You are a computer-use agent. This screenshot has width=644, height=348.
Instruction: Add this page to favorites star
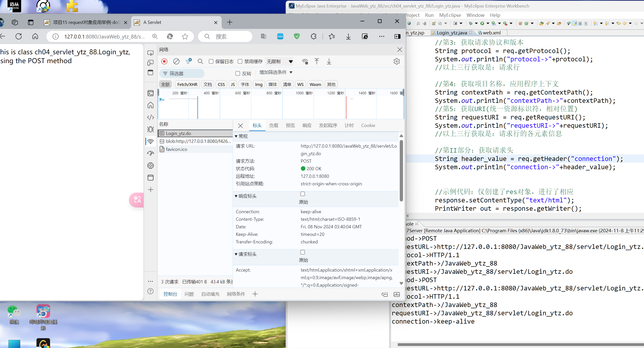[x=185, y=36]
